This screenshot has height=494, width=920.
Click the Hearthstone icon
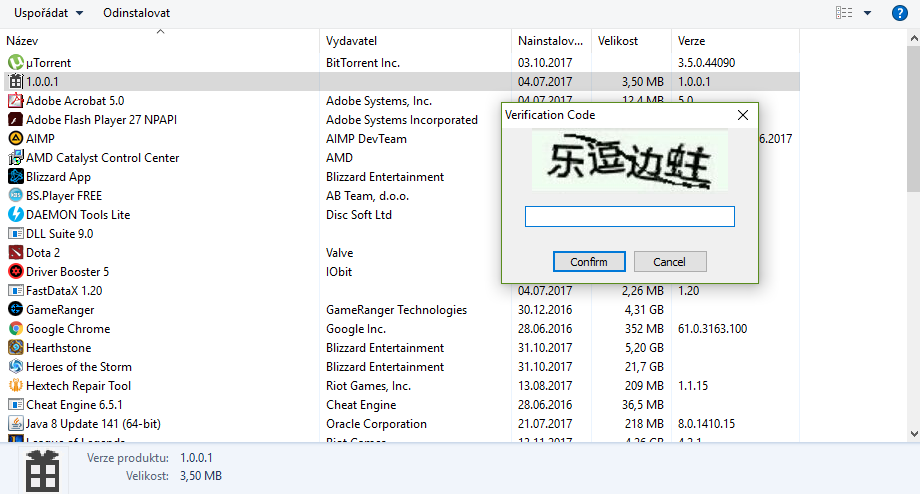(x=16, y=347)
